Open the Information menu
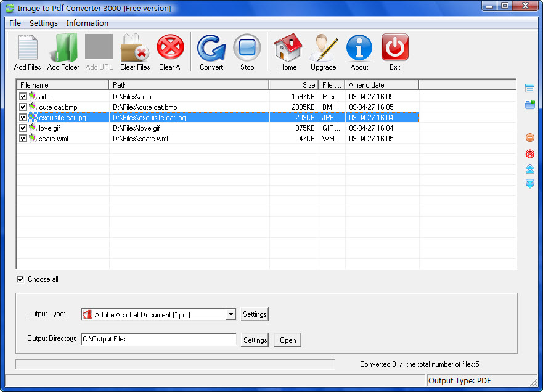The width and height of the screenshot is (543, 392). click(87, 23)
